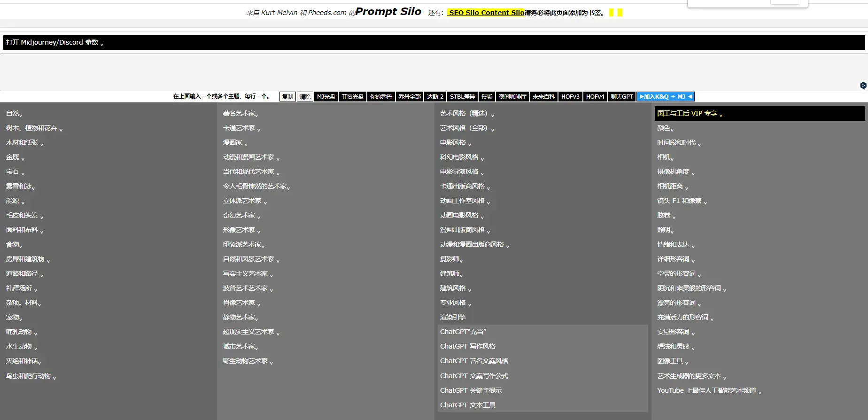The image size is (868, 420).
Task: Open the SEO Silo Content Silo link
Action: point(486,13)
